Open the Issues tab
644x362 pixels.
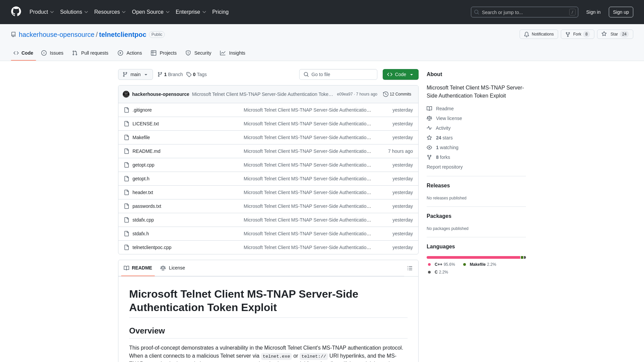52,53
